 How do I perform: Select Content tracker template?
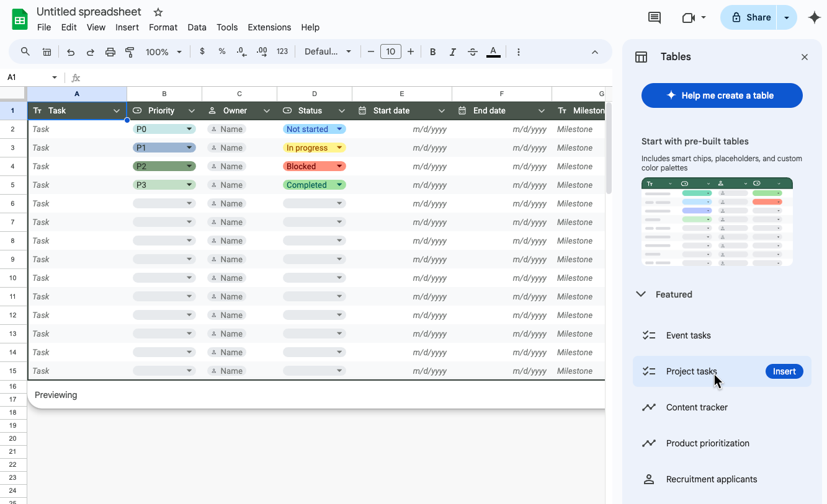point(697,407)
